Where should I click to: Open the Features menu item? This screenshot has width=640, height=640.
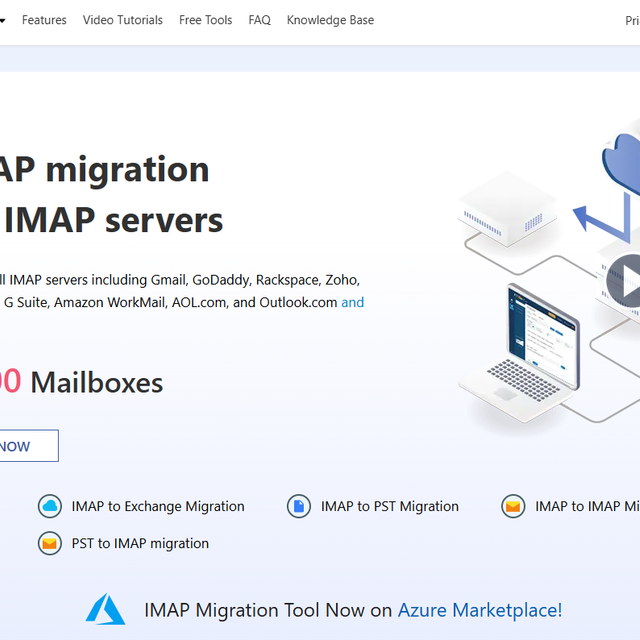coord(44,20)
